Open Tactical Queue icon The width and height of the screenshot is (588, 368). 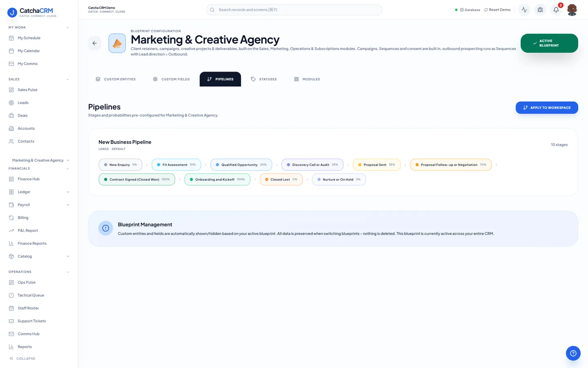pyautogui.click(x=11, y=295)
